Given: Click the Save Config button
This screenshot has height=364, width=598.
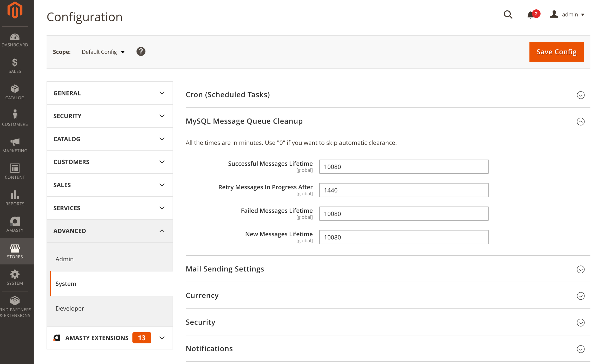Looking at the screenshot, I should (556, 52).
